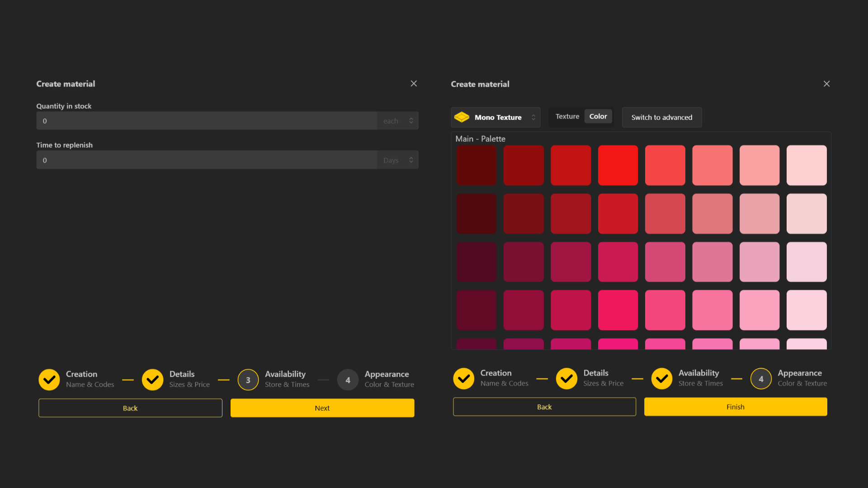This screenshot has width=868, height=488.
Task: Click Creation checkmark icon in left dialog
Action: point(49,380)
